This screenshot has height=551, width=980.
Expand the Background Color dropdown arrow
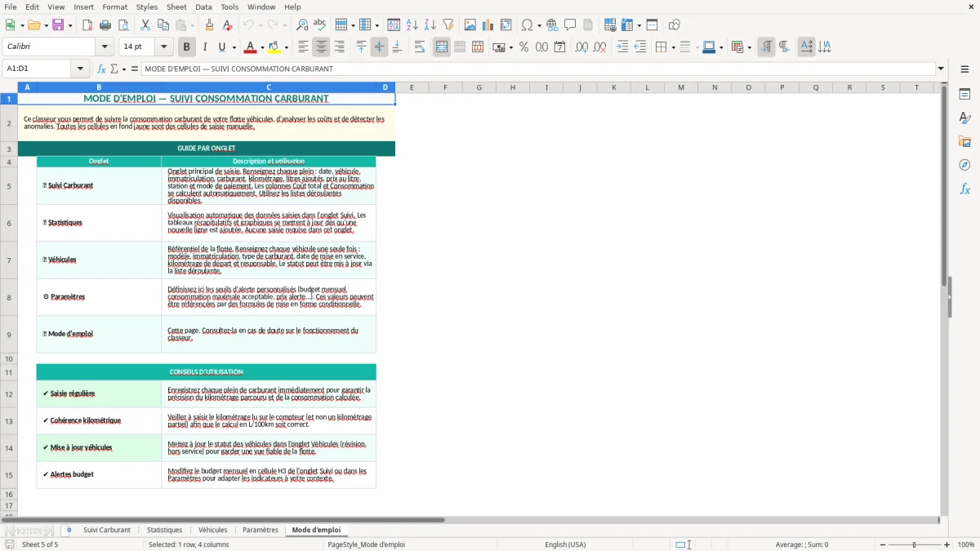pyautogui.click(x=286, y=47)
